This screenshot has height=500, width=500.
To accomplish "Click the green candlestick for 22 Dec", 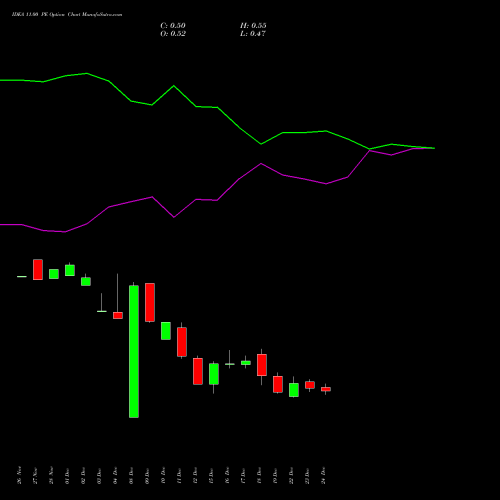I will 294,390.
